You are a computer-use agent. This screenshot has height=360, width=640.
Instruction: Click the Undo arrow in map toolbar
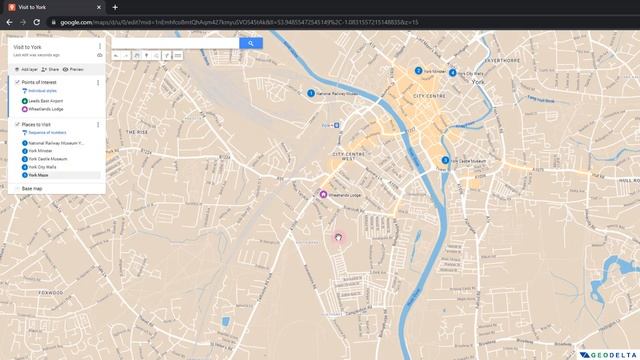[116, 56]
